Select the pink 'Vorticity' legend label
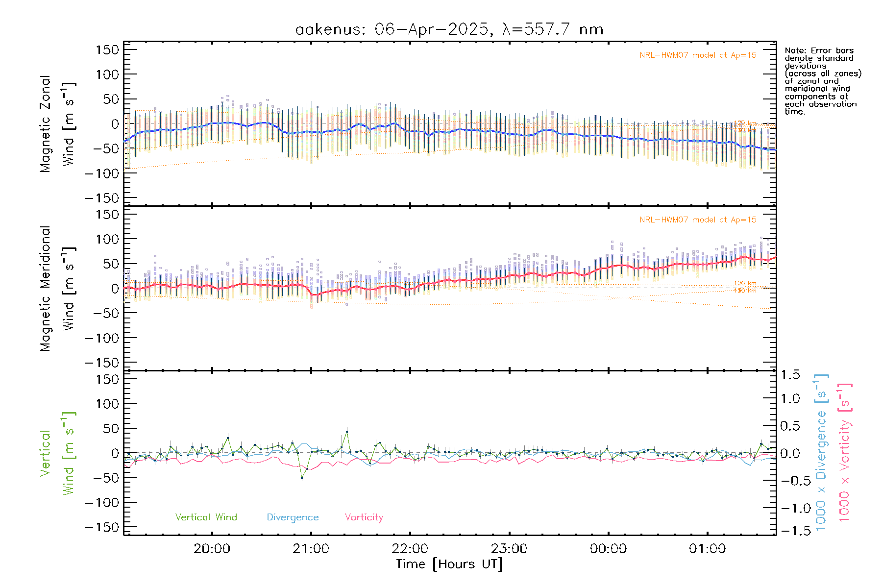The width and height of the screenshot is (882, 588). tap(364, 517)
